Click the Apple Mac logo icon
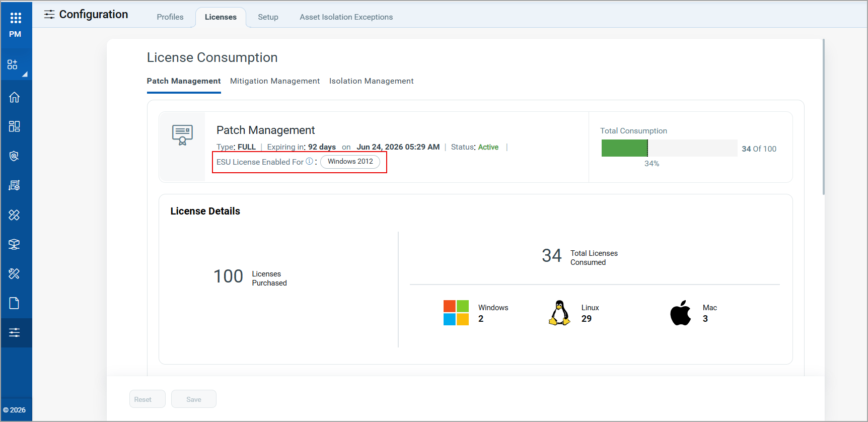Viewport: 868px width, 422px height. point(680,313)
